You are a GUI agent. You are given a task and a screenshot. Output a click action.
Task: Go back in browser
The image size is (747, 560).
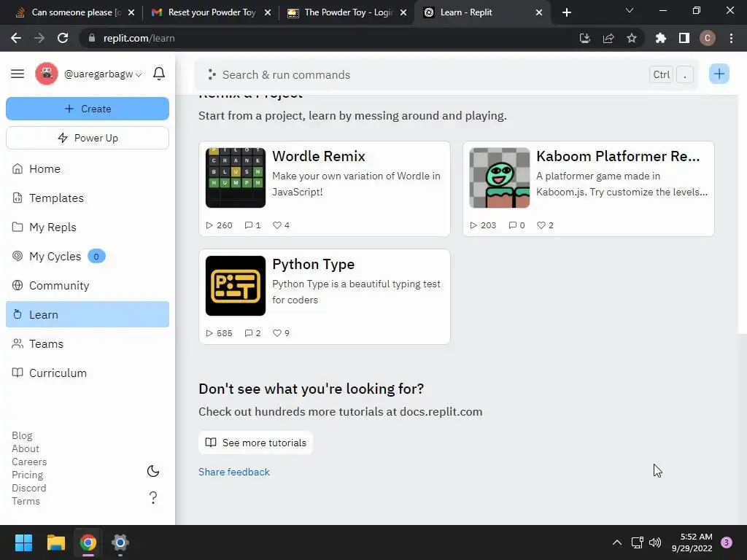point(16,38)
